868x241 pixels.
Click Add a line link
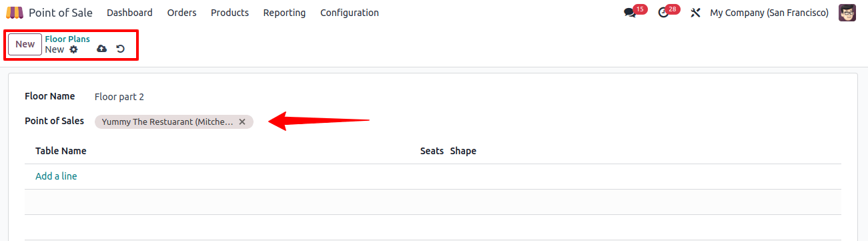coord(56,176)
